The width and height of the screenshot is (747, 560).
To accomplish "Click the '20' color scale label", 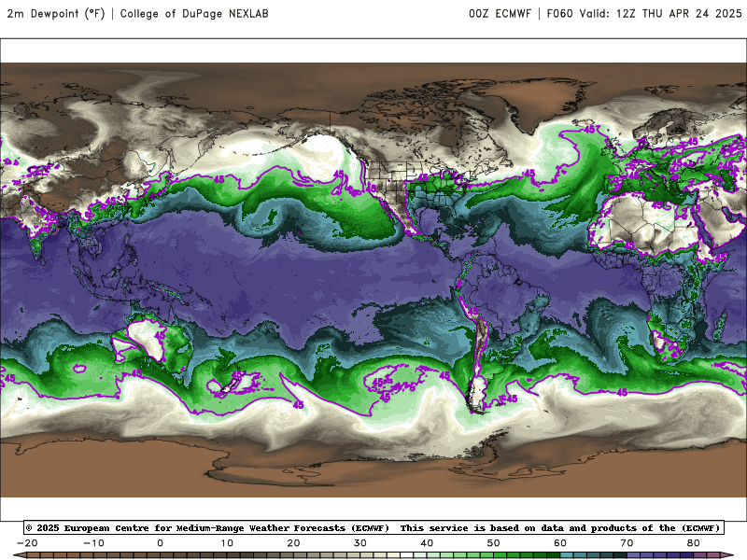I will point(293,543).
